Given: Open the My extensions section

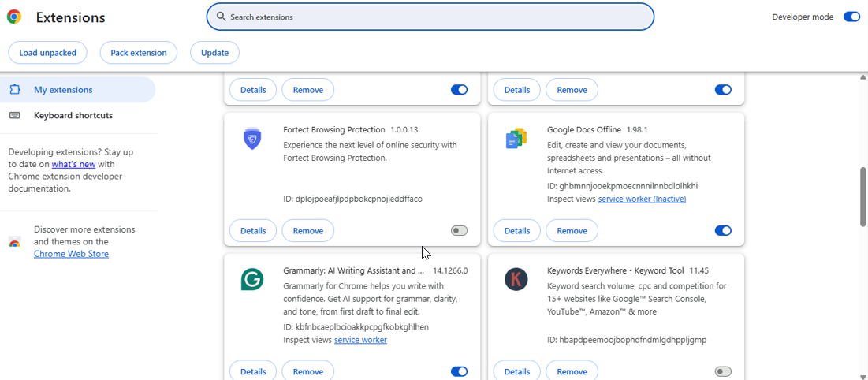Looking at the screenshot, I should (x=63, y=90).
